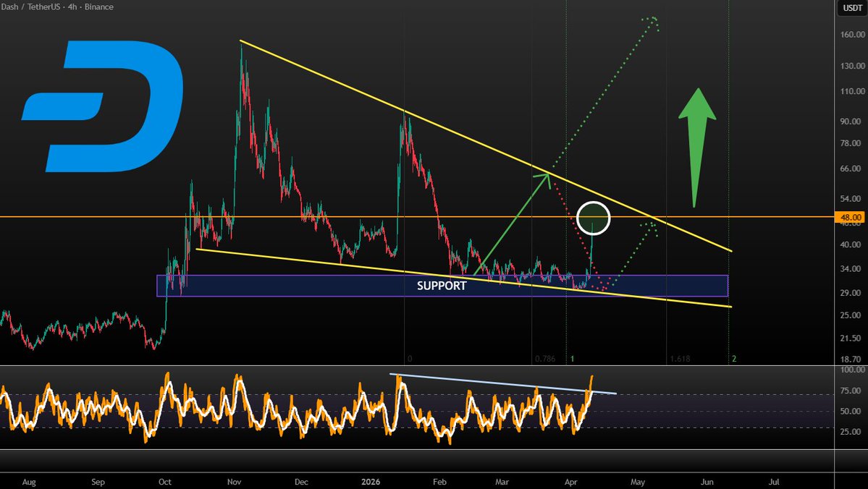The width and height of the screenshot is (868, 489).
Task: Click the 1.618 Fibonacci time zone label
Action: pyautogui.click(x=680, y=359)
